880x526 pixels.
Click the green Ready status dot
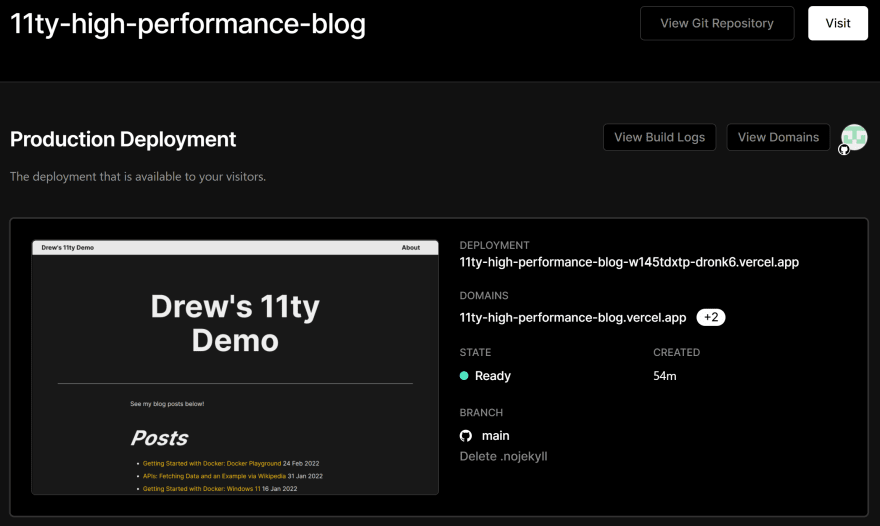coord(464,376)
